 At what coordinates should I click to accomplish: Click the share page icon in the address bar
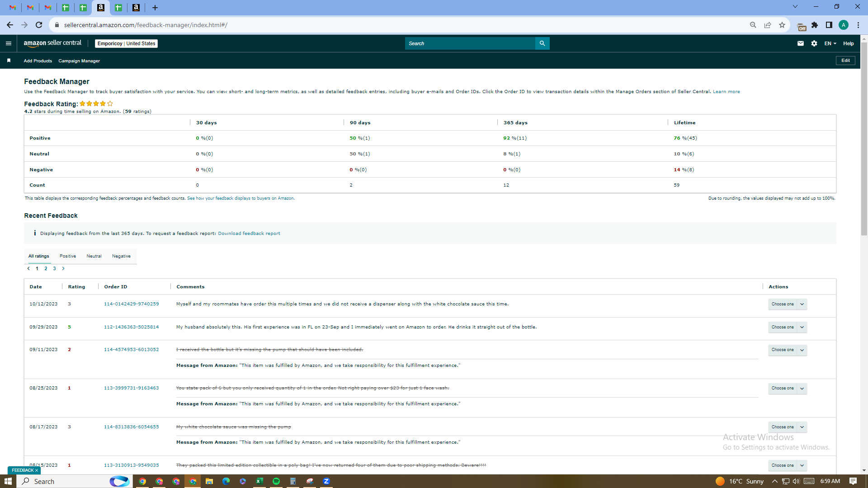(768, 25)
